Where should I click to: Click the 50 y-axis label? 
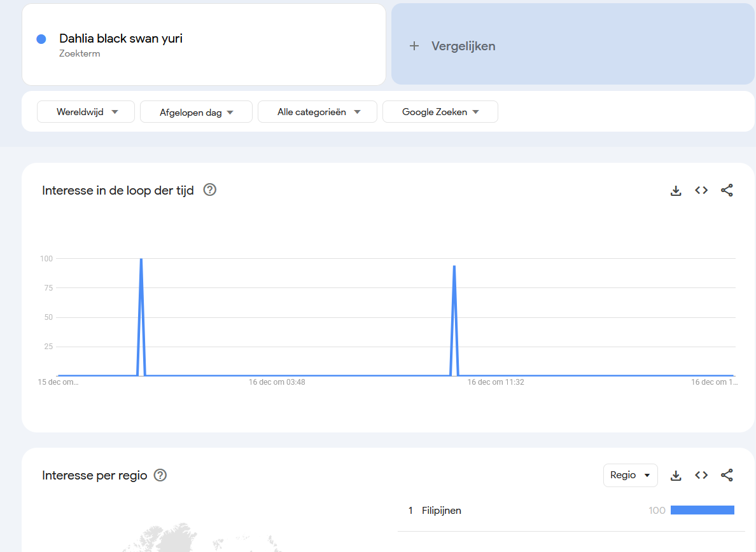click(x=48, y=317)
